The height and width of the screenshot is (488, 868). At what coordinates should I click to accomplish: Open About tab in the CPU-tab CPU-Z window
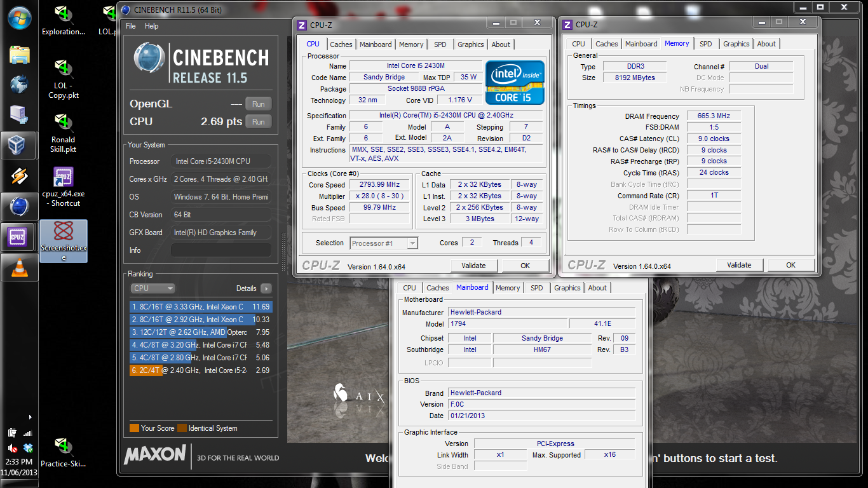[x=501, y=44]
